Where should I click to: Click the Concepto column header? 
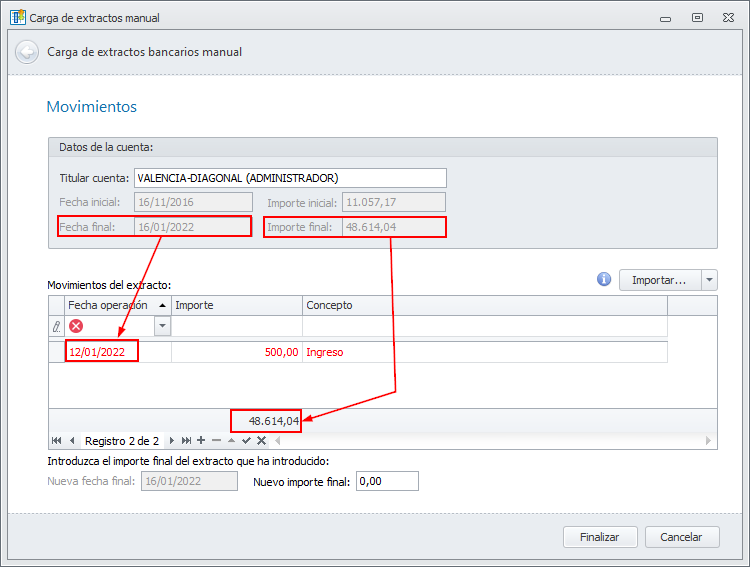click(x=484, y=305)
